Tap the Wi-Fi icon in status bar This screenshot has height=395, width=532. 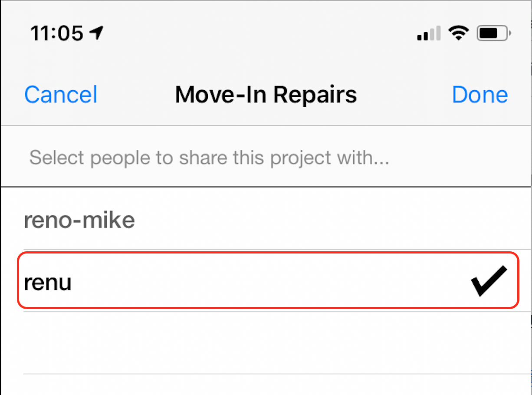pyautogui.click(x=459, y=33)
